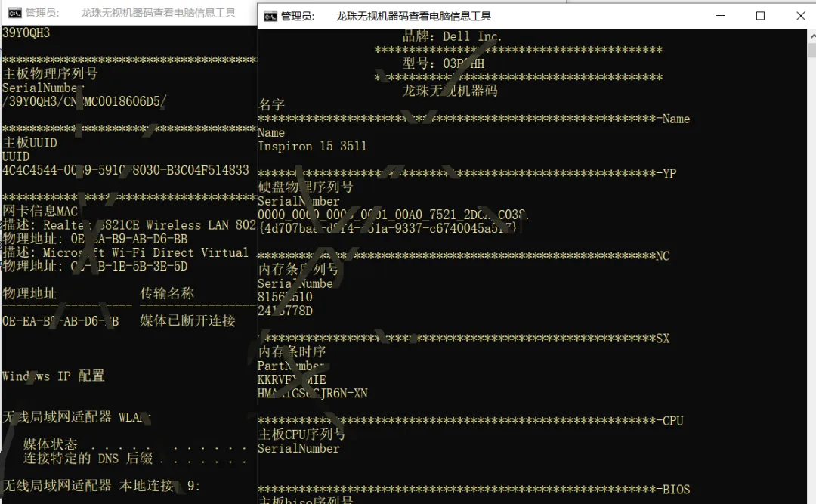Select the Inspiron 15 3511 name text
The height and width of the screenshot is (504, 816).
pyautogui.click(x=312, y=147)
